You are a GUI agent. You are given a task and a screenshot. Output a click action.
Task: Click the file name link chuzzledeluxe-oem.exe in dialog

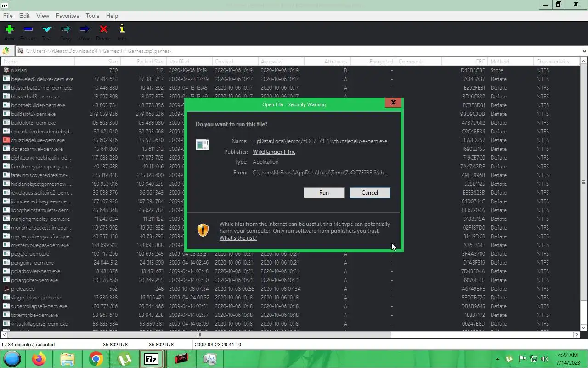320,141
